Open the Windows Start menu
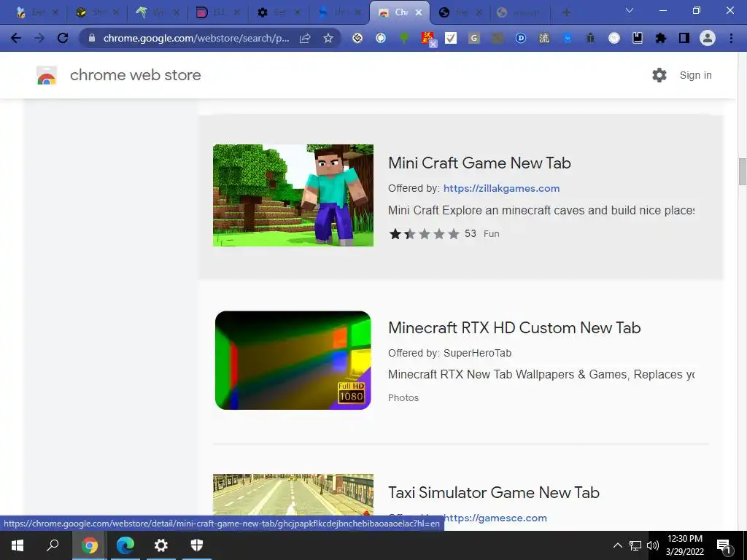 (18, 545)
